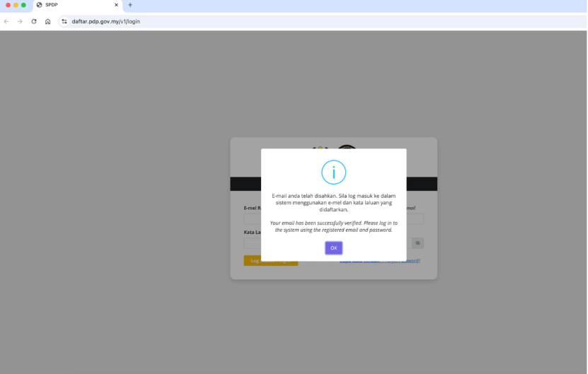
Task: Toggle password visibility with the eye icon
Action: (x=417, y=242)
